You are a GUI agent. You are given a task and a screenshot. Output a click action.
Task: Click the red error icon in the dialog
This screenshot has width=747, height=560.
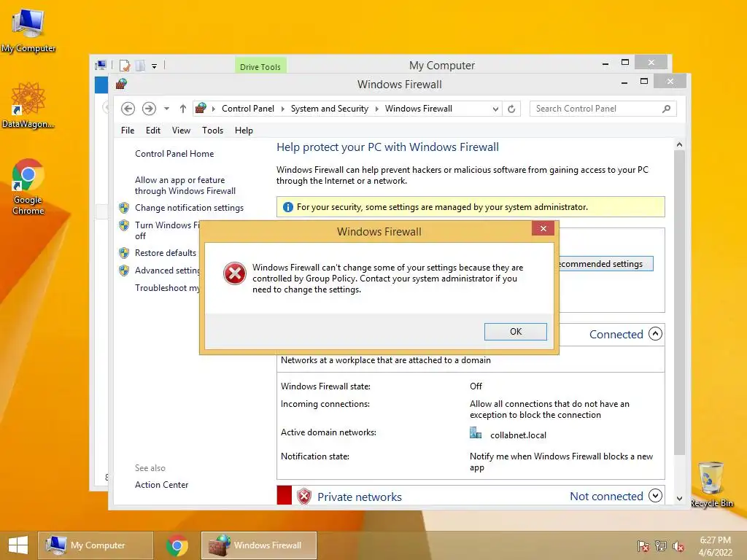tap(235, 273)
